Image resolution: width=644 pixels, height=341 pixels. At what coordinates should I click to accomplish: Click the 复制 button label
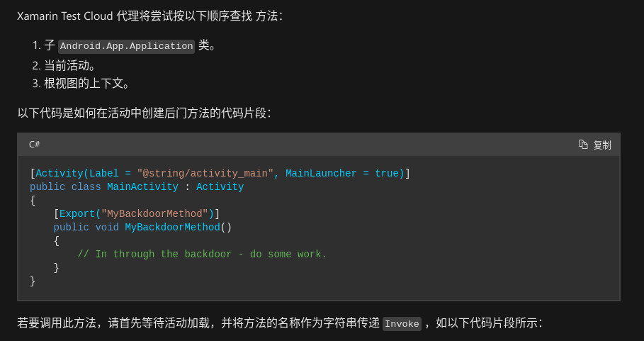[602, 145]
